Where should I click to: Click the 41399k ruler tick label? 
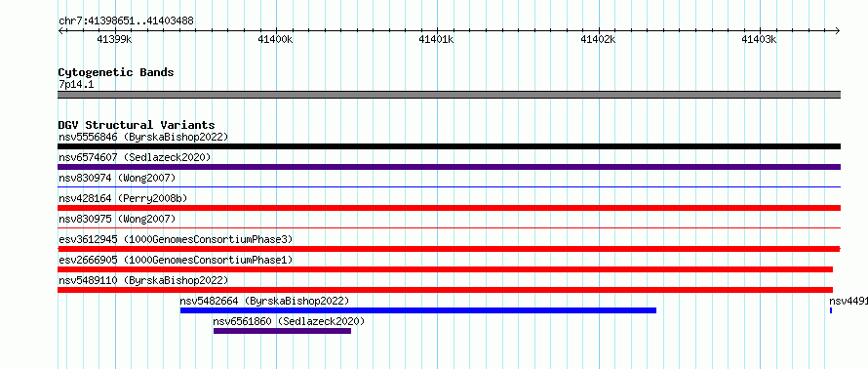114,39
